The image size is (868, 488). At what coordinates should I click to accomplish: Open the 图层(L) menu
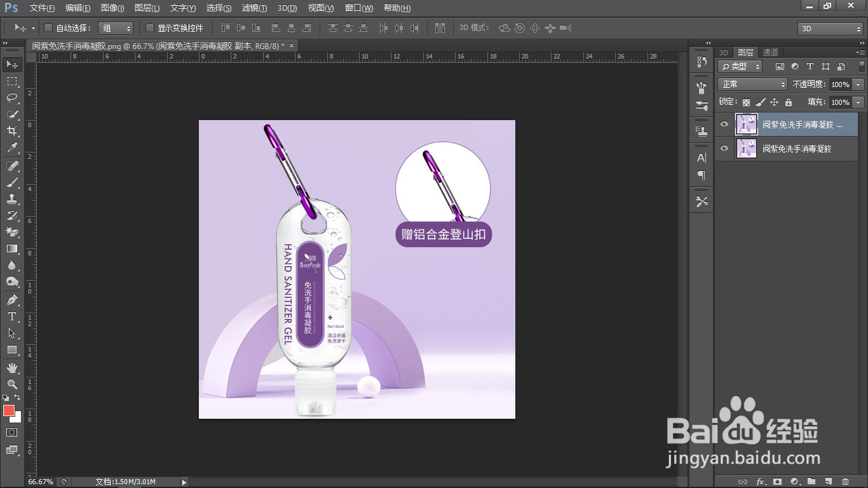tap(147, 8)
